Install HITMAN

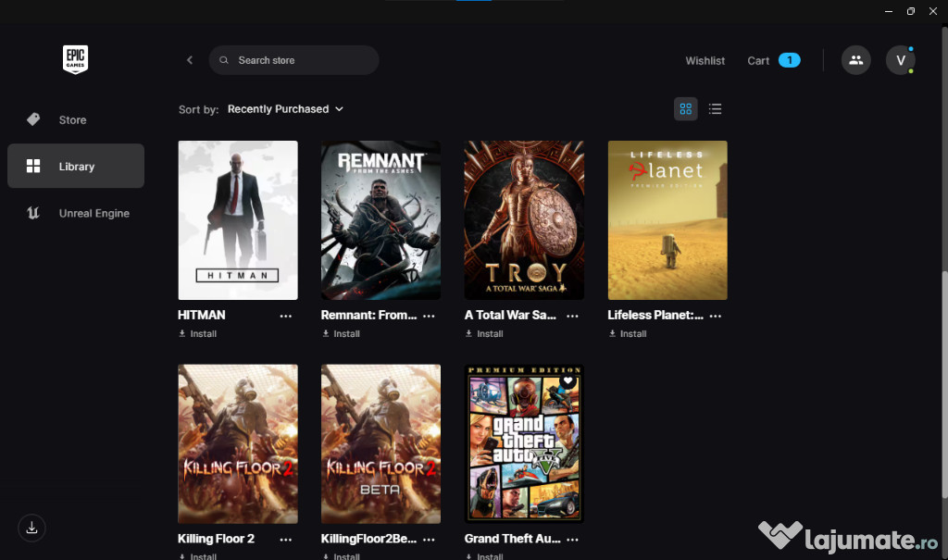(198, 334)
